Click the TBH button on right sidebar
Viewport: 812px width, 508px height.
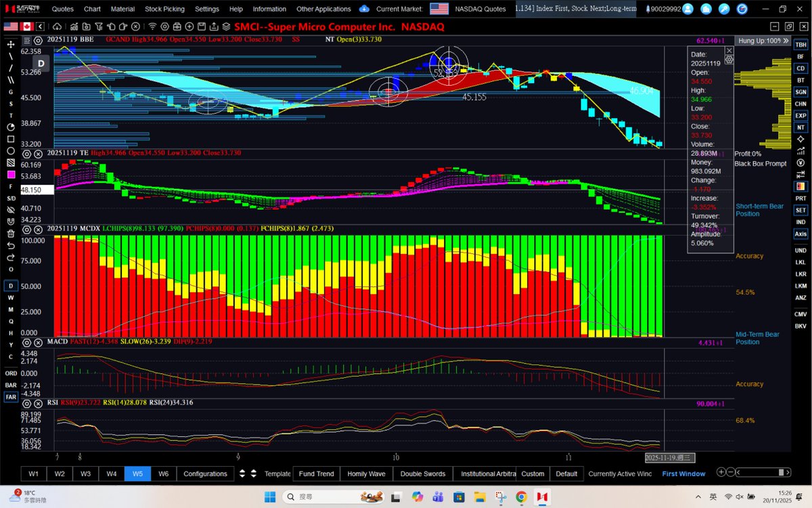800,44
